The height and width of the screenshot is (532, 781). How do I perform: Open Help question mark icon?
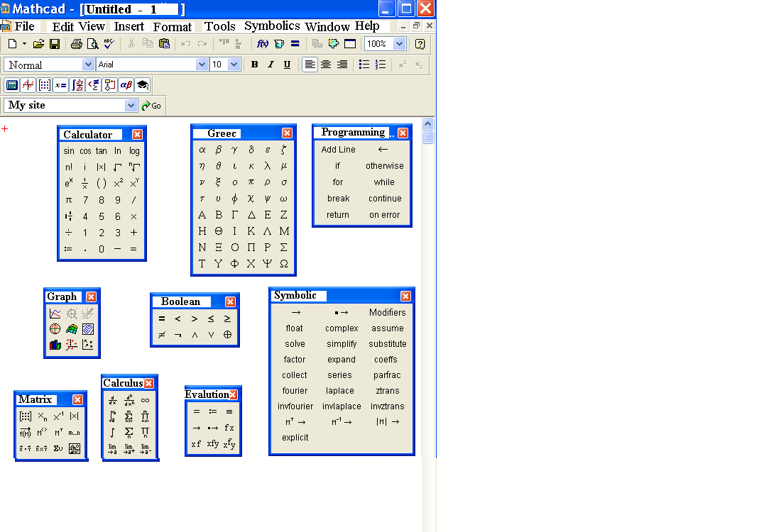tap(420, 44)
